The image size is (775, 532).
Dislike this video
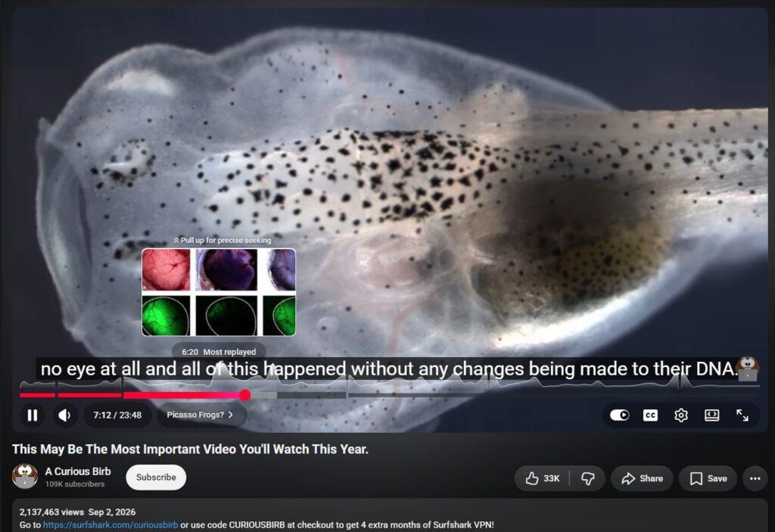pos(587,478)
